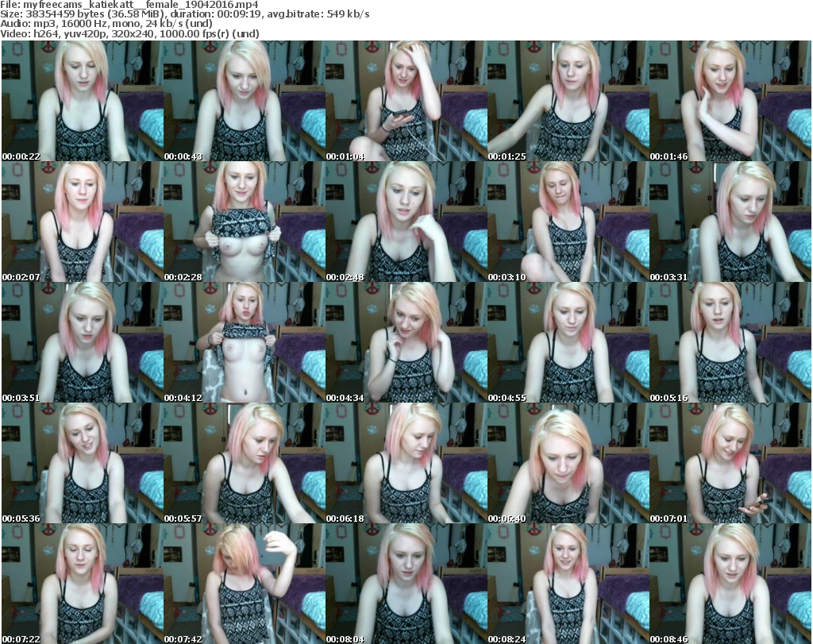Viewport: 813px width, 644px height.
Task: Open the frame thumbnail stamped 00:05:16
Action: pos(730,343)
